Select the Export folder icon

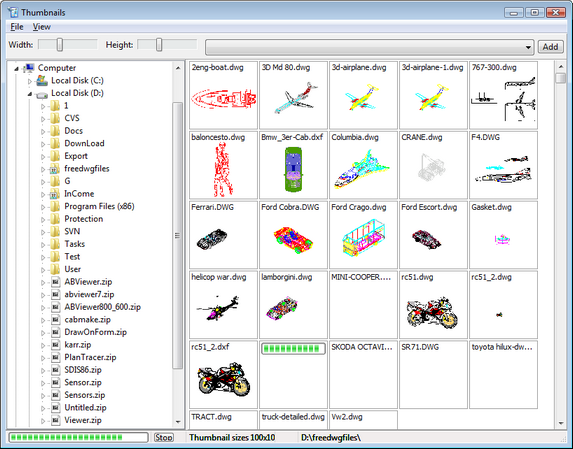tap(55, 156)
